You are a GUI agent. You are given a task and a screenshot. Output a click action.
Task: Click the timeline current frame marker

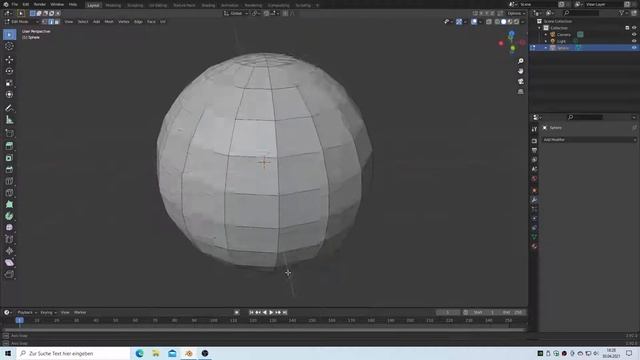[20, 320]
